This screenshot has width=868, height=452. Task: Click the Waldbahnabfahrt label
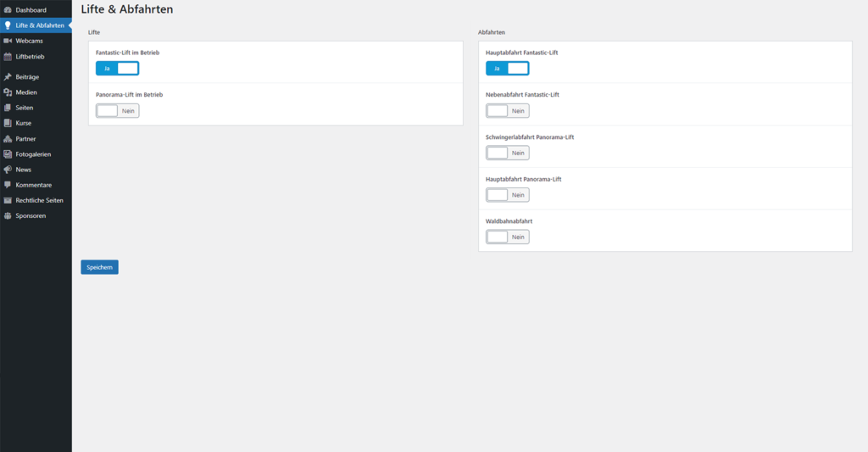pyautogui.click(x=509, y=221)
